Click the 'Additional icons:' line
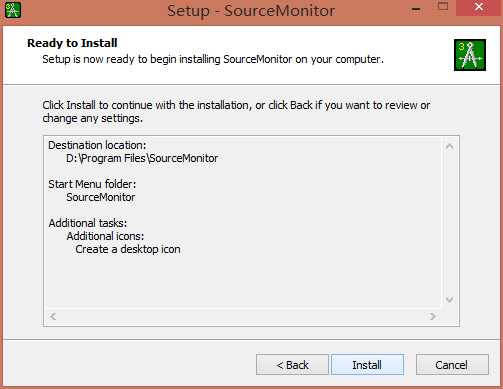Screen dimensions: 503x389 coord(105,236)
